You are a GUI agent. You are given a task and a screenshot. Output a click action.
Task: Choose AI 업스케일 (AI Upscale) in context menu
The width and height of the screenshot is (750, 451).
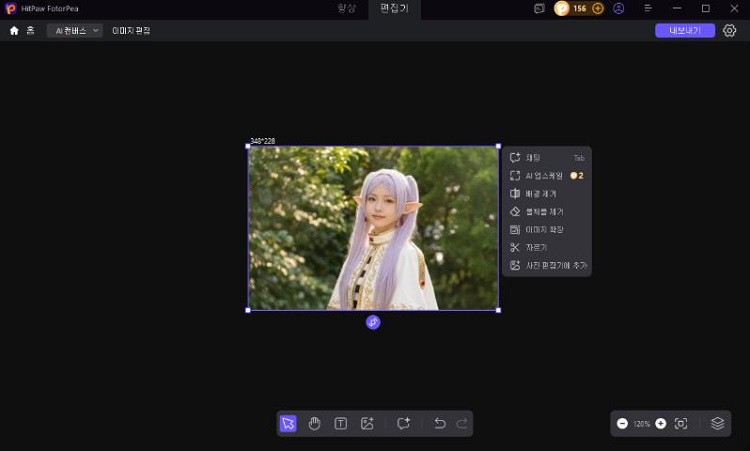point(547,176)
